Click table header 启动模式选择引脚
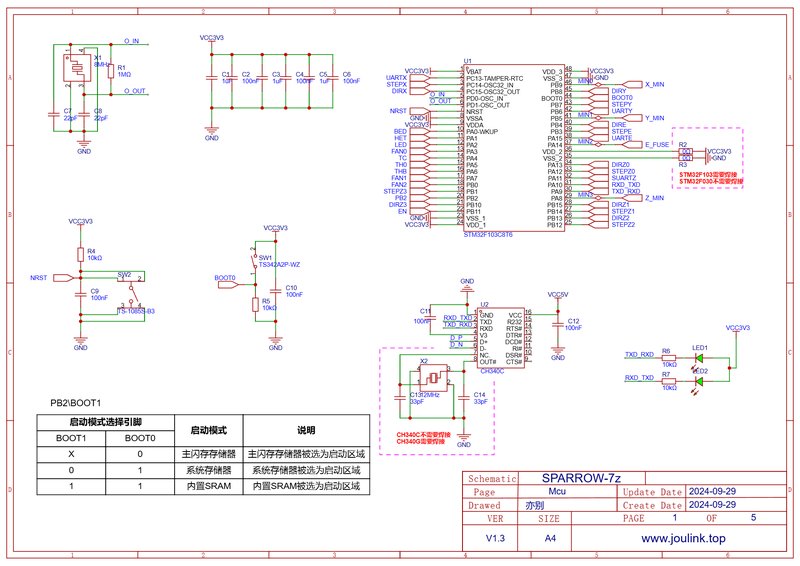Image resolution: width=800 pixels, height=566 pixels. pyautogui.click(x=106, y=422)
